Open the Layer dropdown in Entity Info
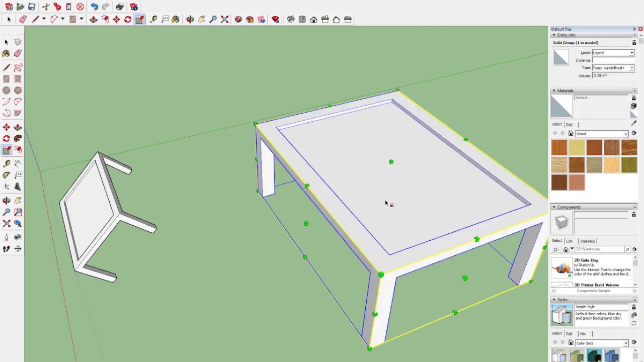 [632, 53]
